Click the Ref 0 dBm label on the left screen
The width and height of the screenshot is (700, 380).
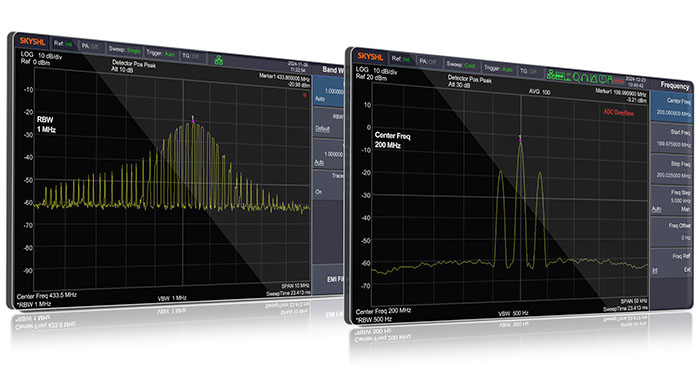pos(35,62)
